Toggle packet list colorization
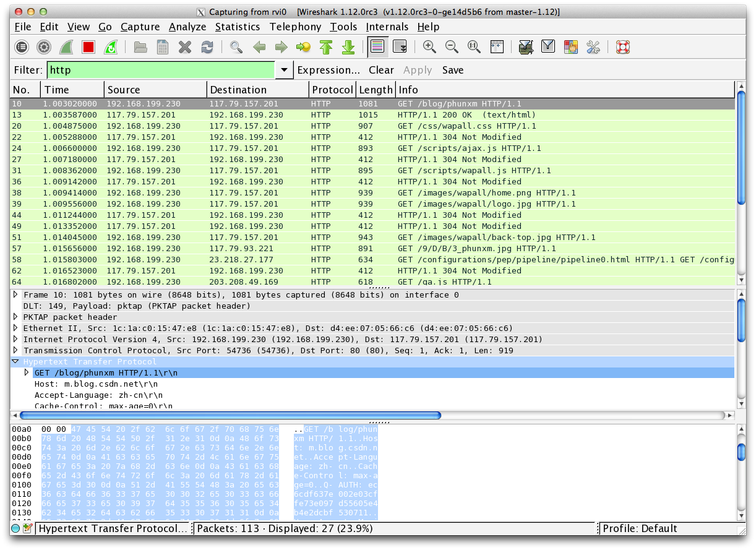The image size is (756, 550). click(377, 46)
